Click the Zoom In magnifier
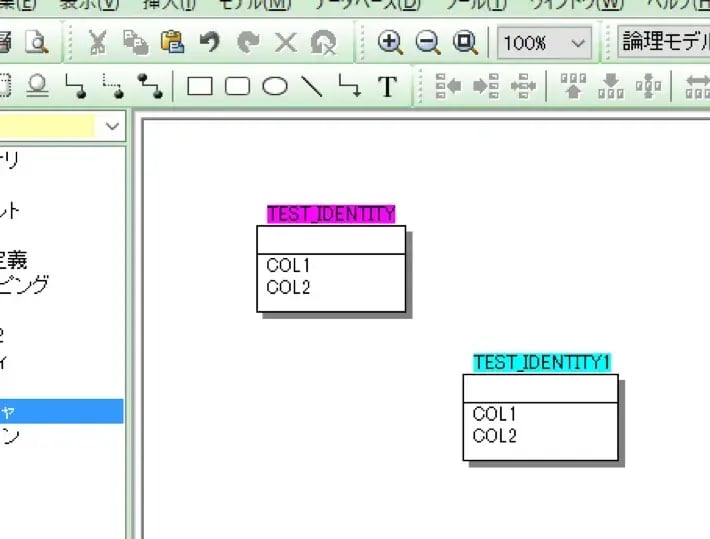The height and width of the screenshot is (539, 710). tap(390, 42)
